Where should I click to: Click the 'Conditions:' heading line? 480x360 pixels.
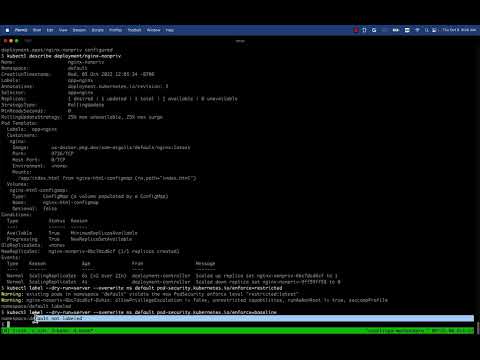(16, 215)
